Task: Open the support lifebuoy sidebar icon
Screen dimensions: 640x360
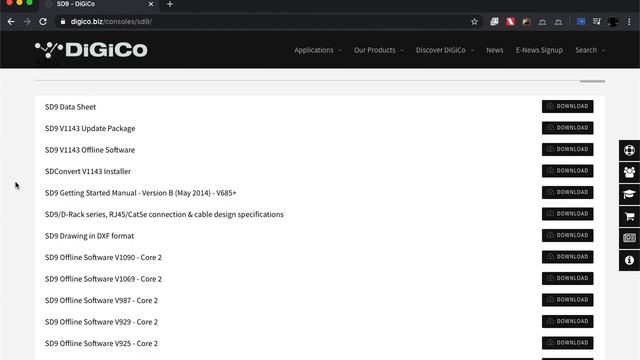Action: [x=629, y=151]
